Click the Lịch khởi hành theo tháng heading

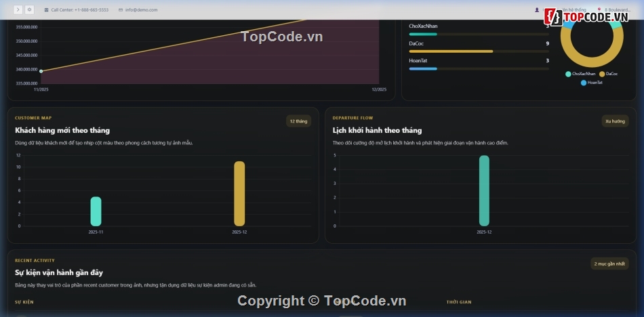pyautogui.click(x=377, y=131)
